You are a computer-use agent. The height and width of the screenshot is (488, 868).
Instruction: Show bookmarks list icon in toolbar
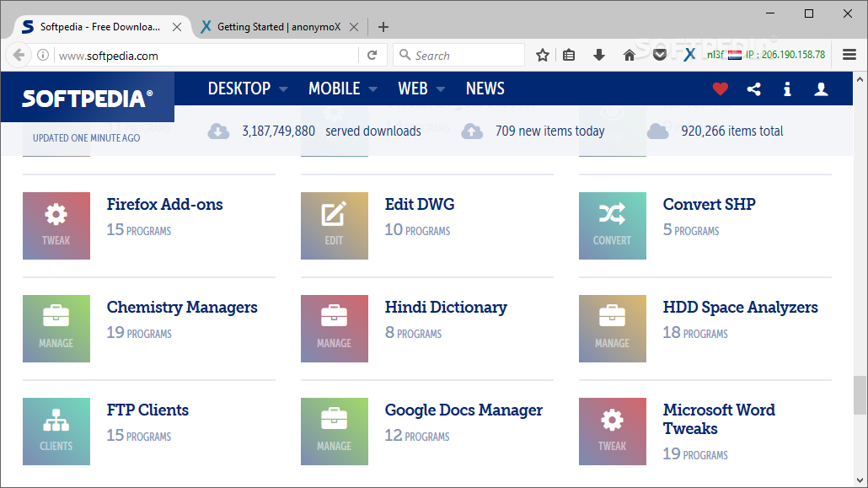(569, 56)
